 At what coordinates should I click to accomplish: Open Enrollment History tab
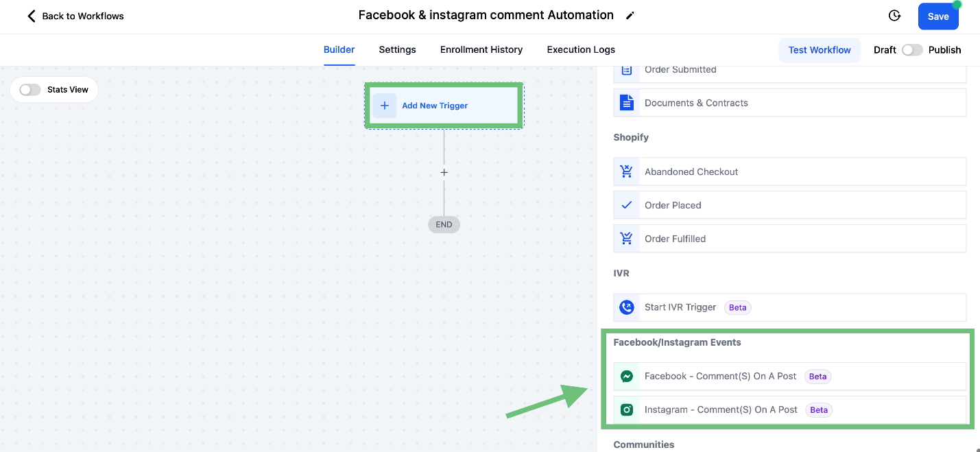coord(481,50)
